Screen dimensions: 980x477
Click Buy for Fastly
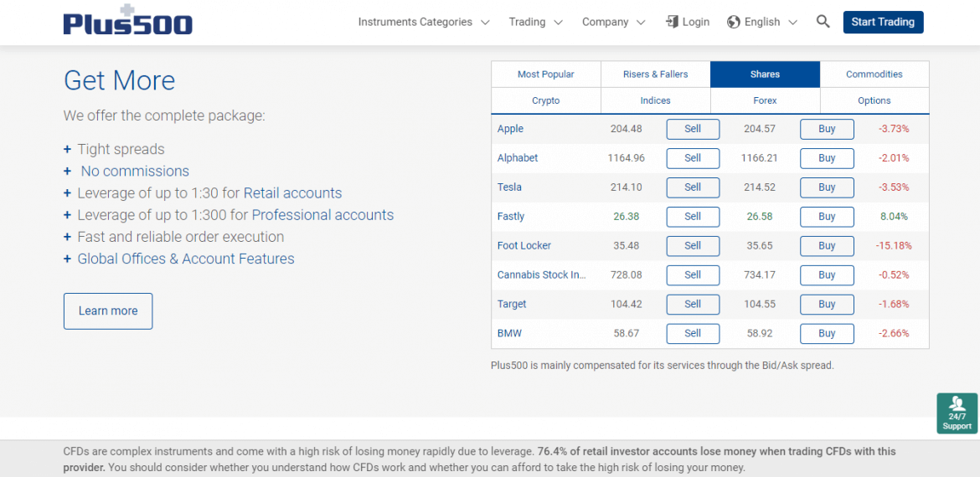pos(827,217)
